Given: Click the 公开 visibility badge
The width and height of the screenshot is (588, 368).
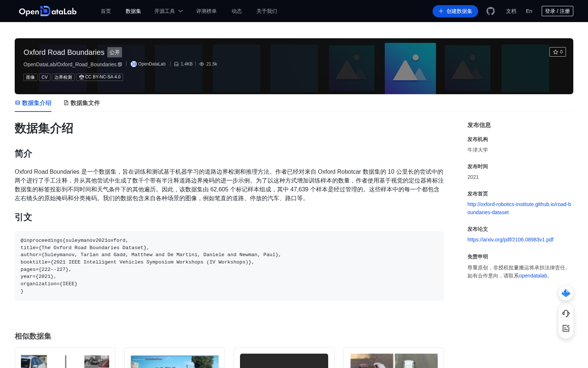Looking at the screenshot, I should click(x=115, y=52).
